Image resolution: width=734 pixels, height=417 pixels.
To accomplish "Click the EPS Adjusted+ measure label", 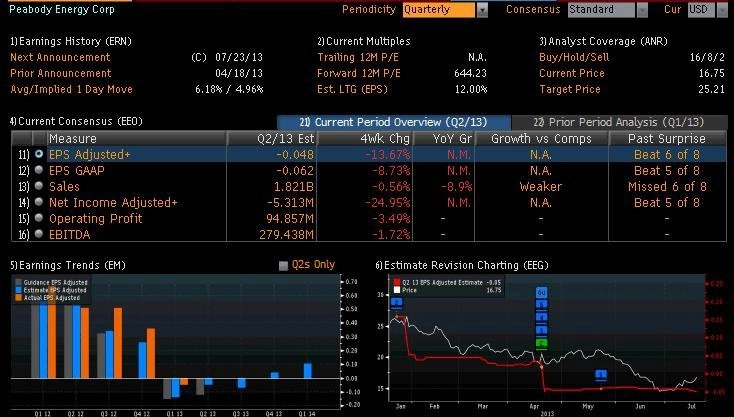I will point(89,154).
